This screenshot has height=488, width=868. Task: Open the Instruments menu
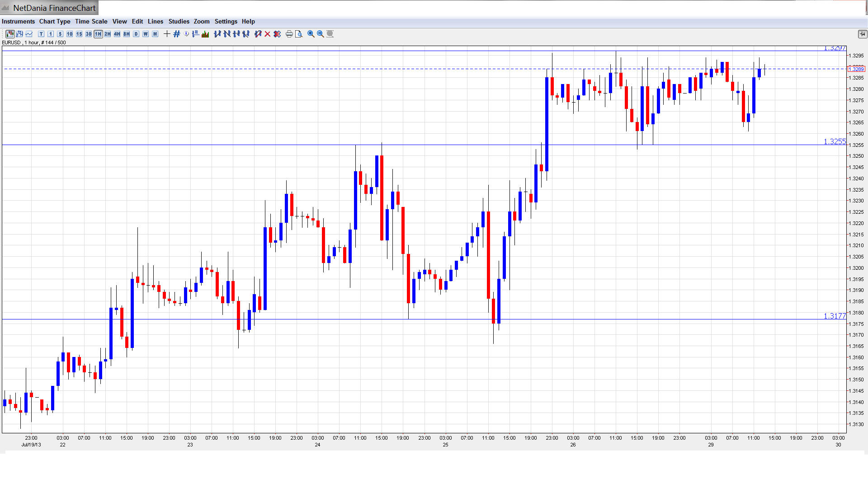[x=18, y=21]
